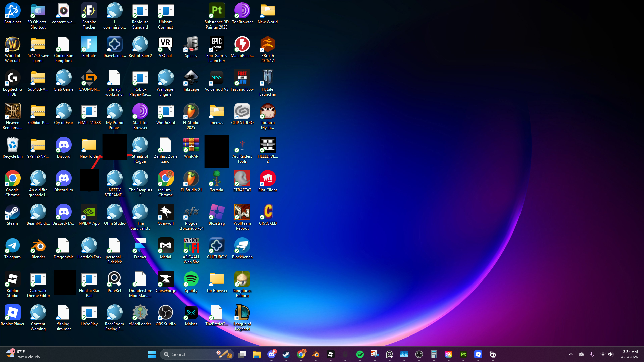Open the weather widget showing 67°F

[23, 354]
